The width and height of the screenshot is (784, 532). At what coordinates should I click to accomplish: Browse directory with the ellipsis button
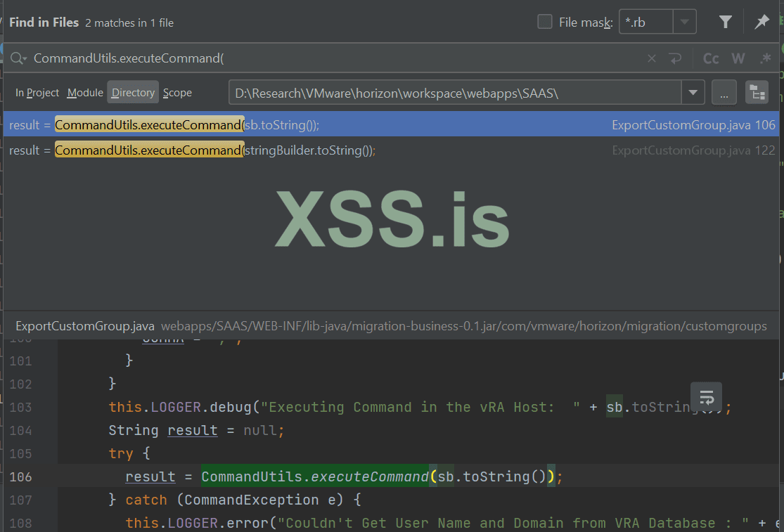click(724, 92)
